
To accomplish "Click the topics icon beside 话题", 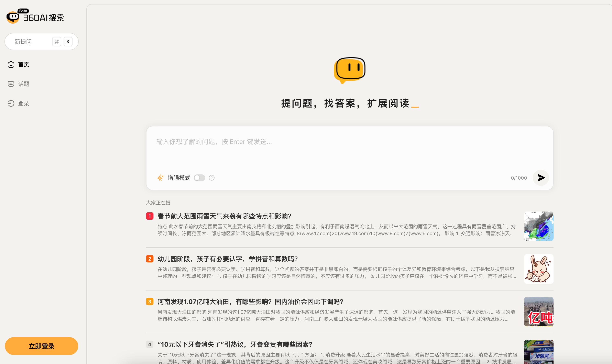I will tap(11, 84).
